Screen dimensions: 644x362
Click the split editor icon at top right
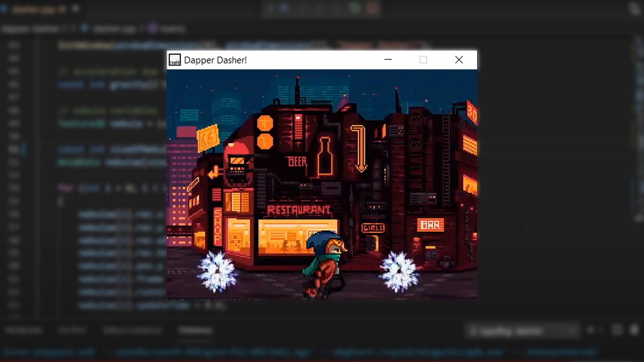pyautogui.click(x=634, y=9)
